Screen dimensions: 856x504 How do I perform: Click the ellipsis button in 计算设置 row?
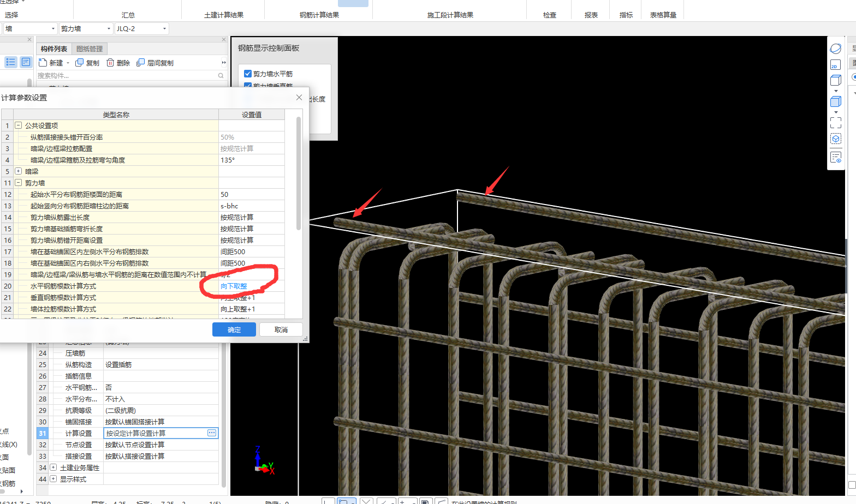[212, 433]
